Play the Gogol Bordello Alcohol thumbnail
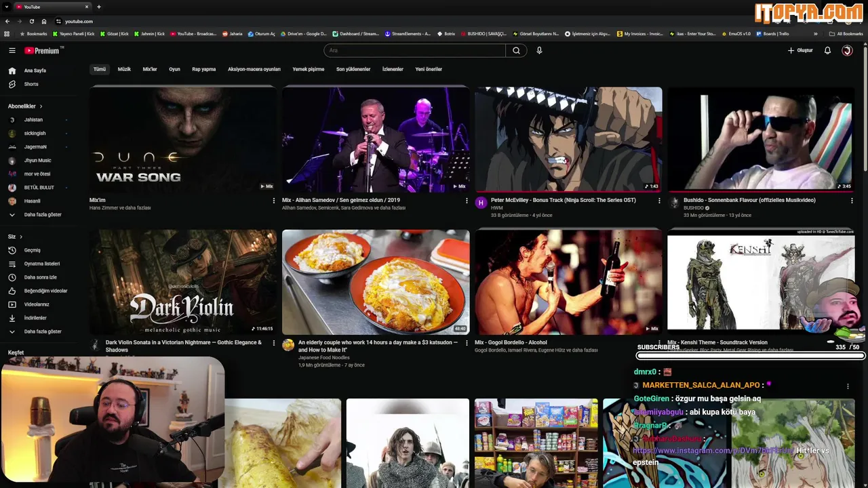 (568, 281)
